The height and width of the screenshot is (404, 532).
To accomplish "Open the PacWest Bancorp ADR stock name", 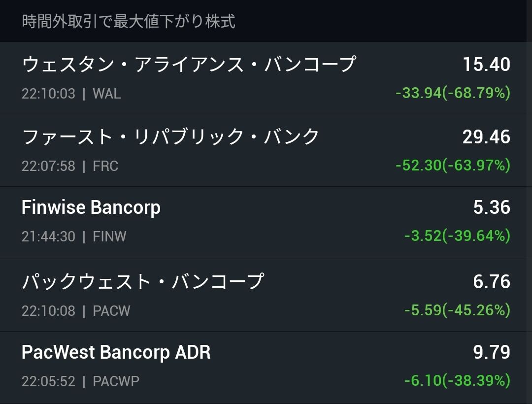I will click(x=116, y=352).
